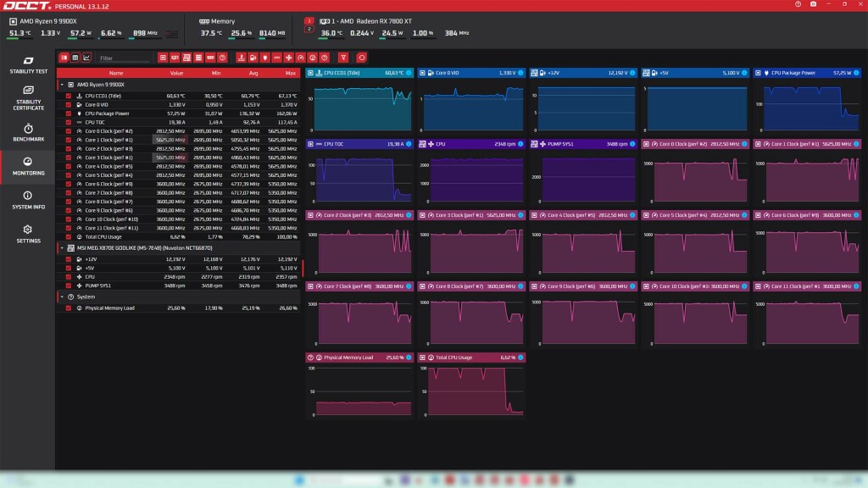Viewport: 868px width, 488px height.
Task: Toggle the power sensor type filter
Action: pos(265,58)
